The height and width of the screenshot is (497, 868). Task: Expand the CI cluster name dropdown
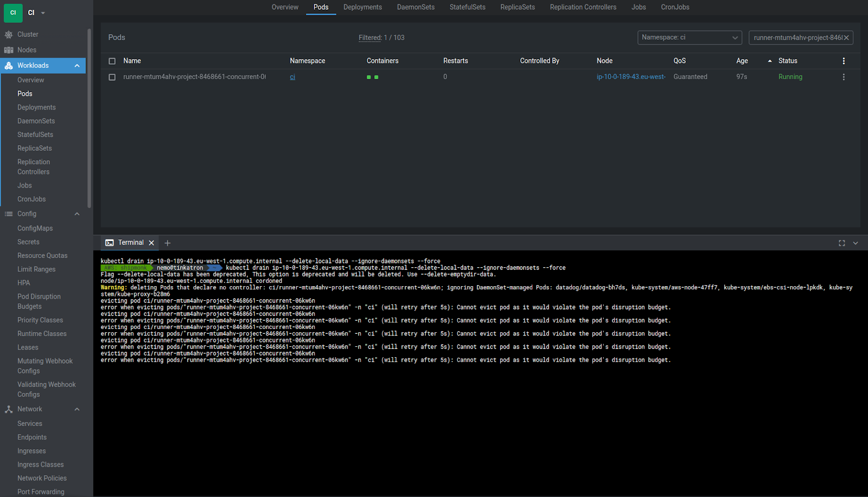click(43, 13)
